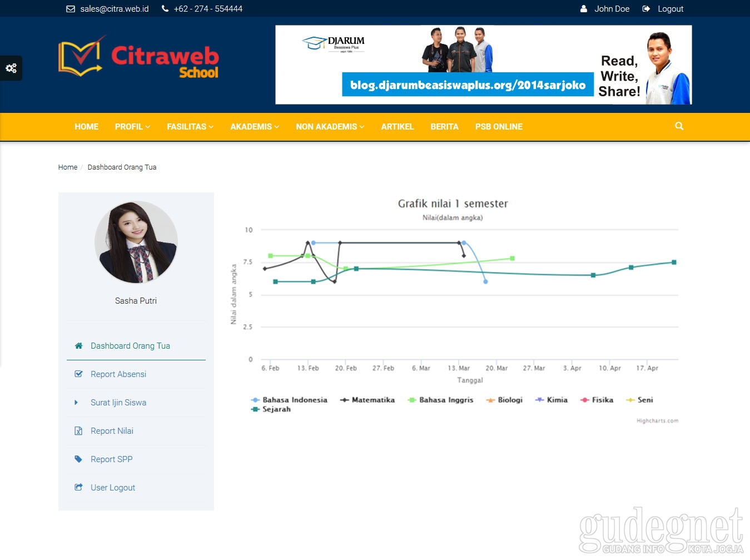Click Sasha Putri's profile photo
Viewport: 750px width, 560px height.
(x=136, y=242)
